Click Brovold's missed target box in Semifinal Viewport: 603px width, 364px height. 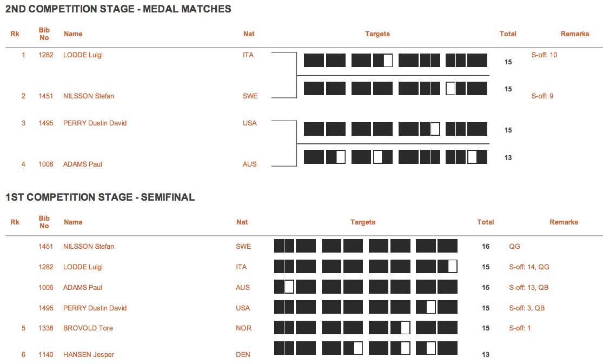tap(405, 328)
